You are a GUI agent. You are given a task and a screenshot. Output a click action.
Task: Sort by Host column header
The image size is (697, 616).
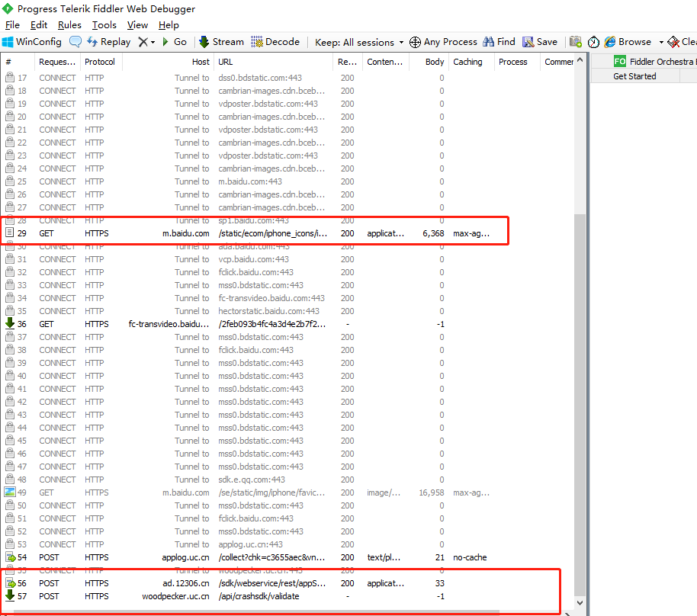click(168, 62)
